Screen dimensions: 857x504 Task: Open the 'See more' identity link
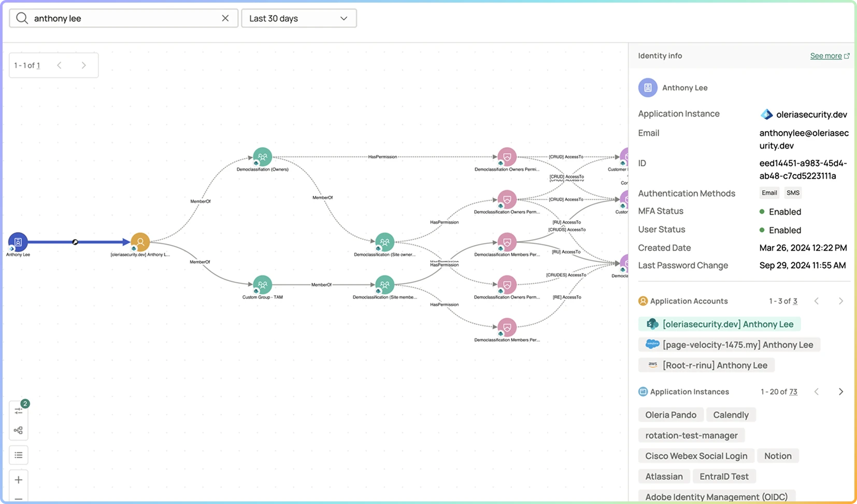coord(830,56)
